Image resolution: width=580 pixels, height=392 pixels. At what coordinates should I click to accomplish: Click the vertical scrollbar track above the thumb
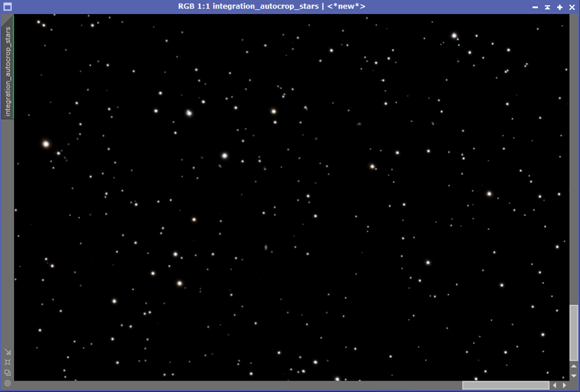click(574, 160)
